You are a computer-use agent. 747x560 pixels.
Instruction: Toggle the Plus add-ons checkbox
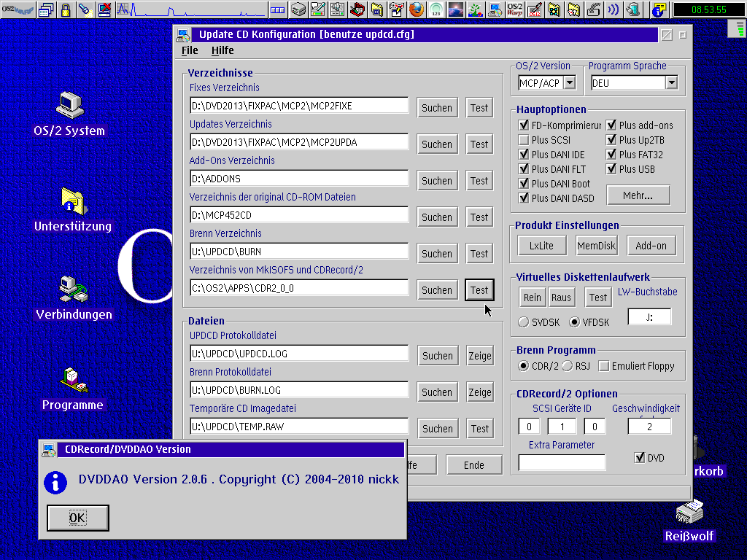click(611, 125)
